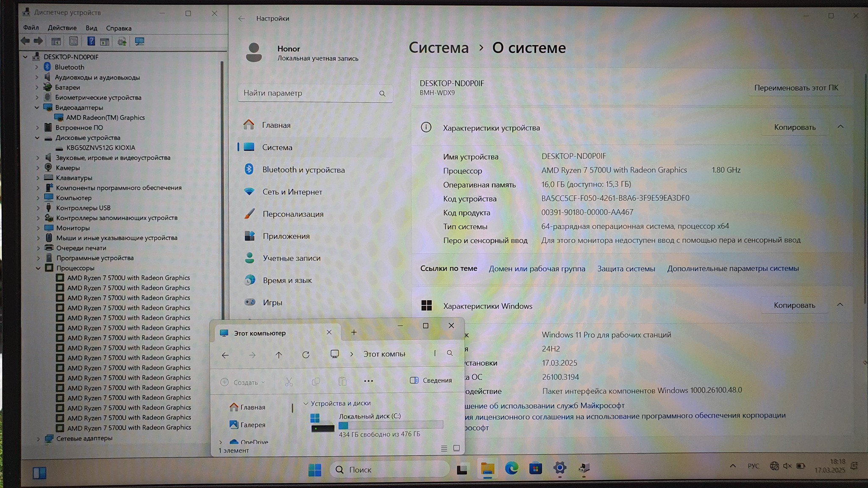Image resolution: width=868 pixels, height=488 pixels.
Task: Open Microsoft Edge from the taskbar
Action: pyautogui.click(x=512, y=468)
